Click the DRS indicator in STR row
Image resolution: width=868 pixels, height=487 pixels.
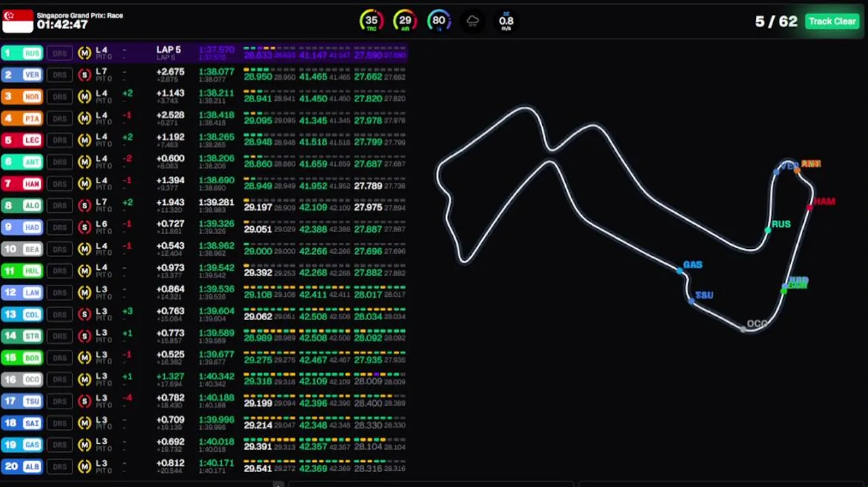pos(60,336)
